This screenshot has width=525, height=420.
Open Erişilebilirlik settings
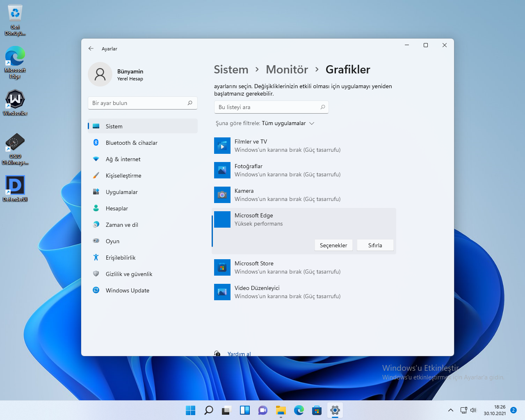click(143, 258)
